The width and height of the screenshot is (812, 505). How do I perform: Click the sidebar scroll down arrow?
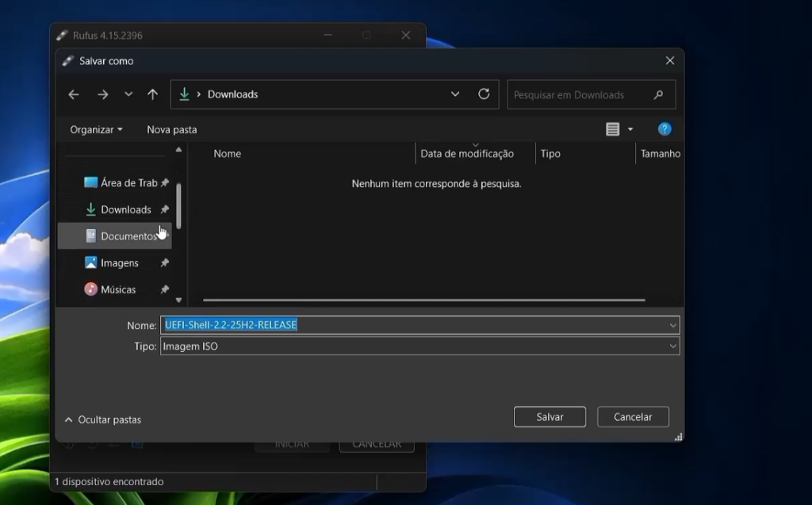[178, 300]
